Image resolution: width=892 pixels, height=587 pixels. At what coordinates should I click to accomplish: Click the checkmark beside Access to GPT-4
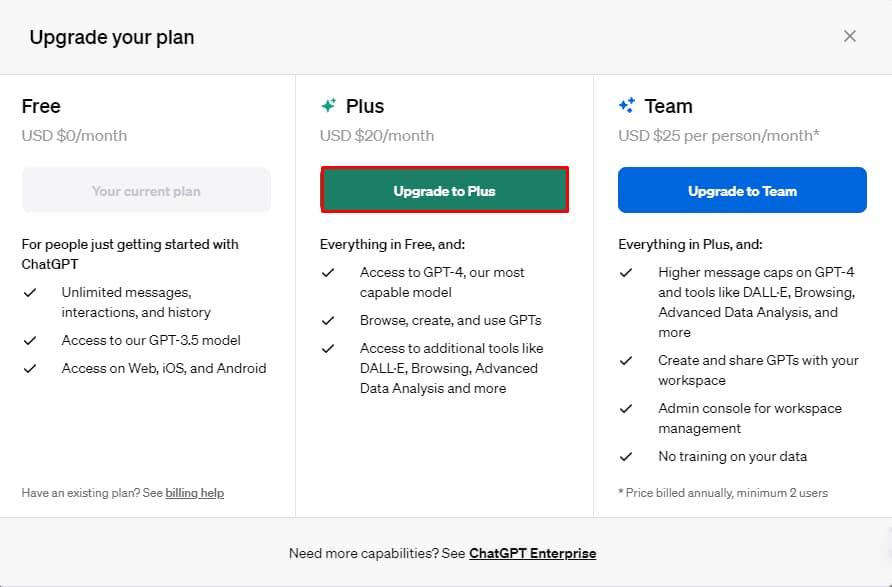pyautogui.click(x=328, y=272)
